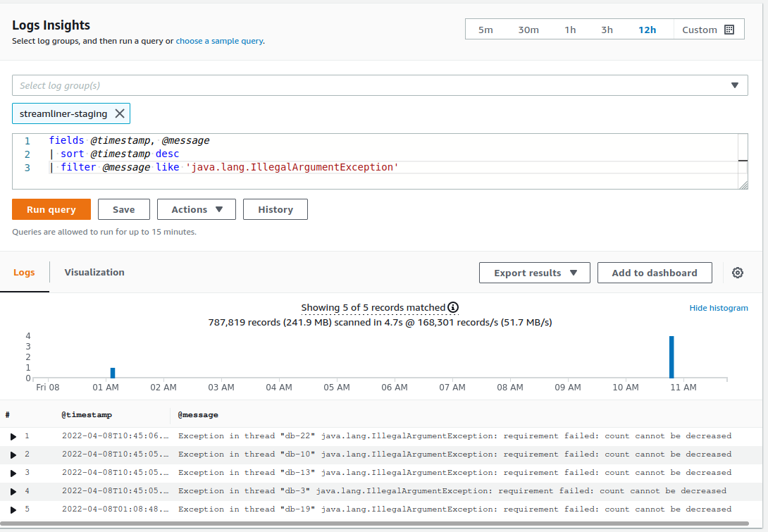
Task: Select the Logs tab
Action: [x=24, y=272]
